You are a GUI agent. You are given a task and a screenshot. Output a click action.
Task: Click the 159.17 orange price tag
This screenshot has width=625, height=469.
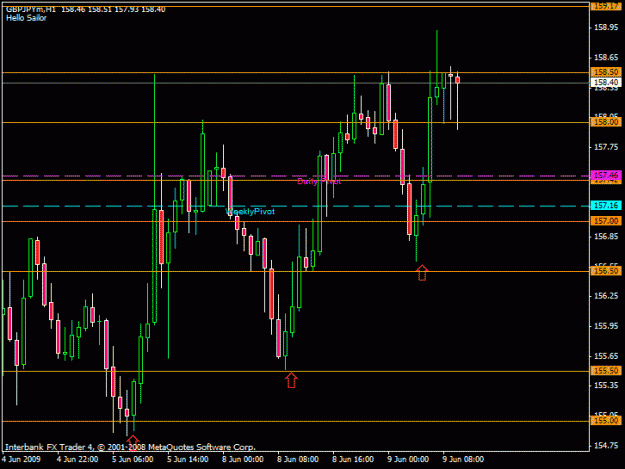click(x=605, y=6)
